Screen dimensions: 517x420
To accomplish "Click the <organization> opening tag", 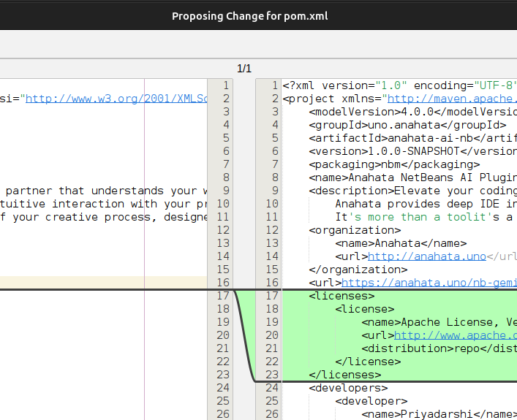I will (355, 230).
